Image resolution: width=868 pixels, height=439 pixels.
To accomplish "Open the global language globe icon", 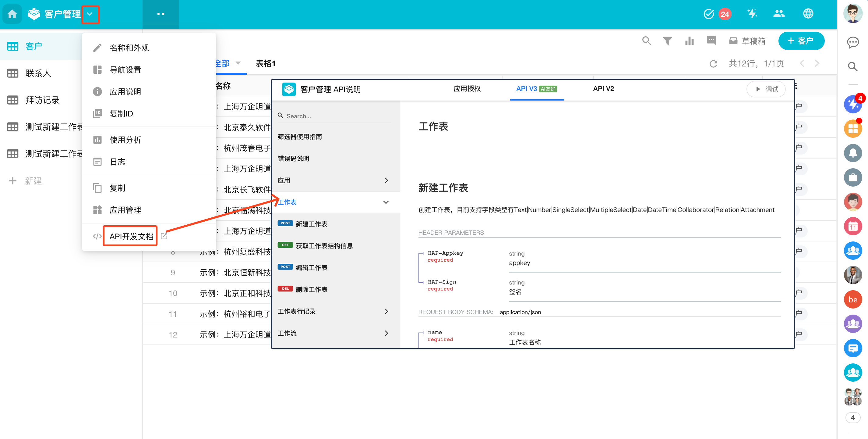I will tap(808, 14).
